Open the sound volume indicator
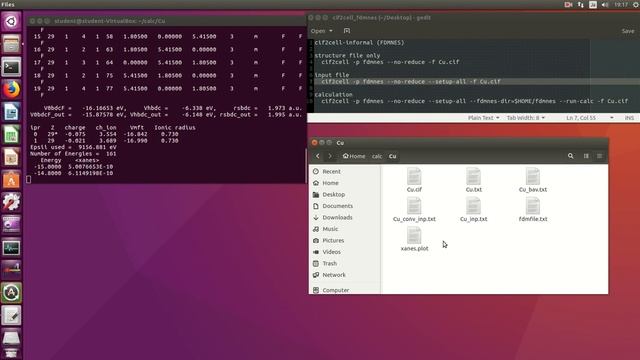Viewport: 640px width, 360px height. (x=605, y=4)
